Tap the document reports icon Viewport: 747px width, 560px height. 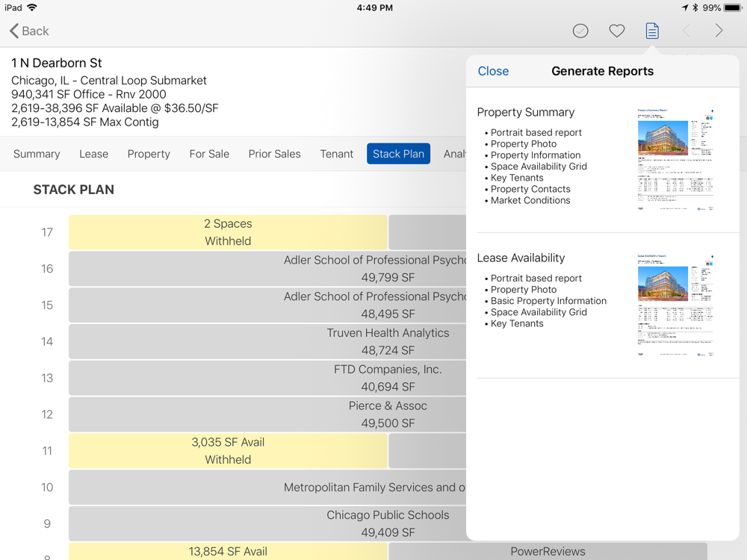pos(652,31)
